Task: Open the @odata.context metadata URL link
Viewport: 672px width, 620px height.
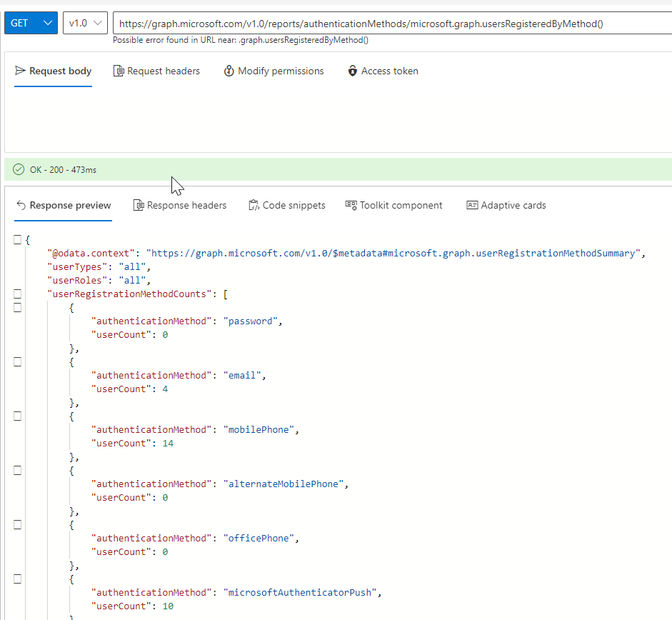Action: coord(393,254)
